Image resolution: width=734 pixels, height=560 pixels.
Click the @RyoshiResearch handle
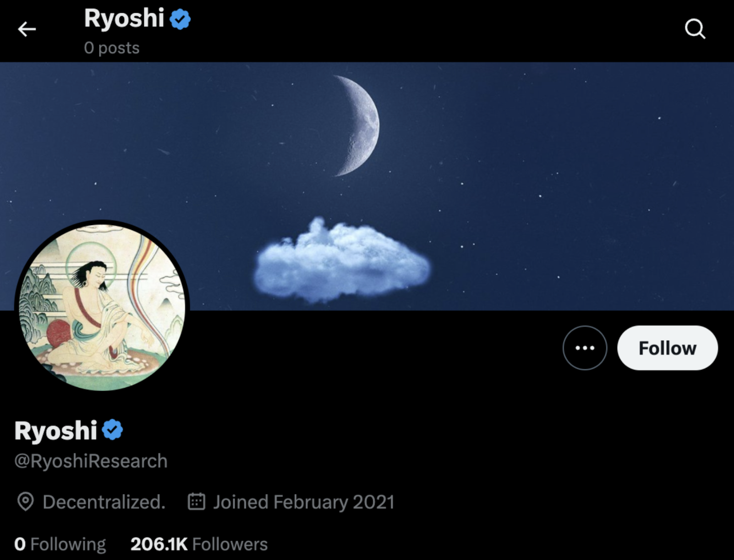tap(91, 461)
